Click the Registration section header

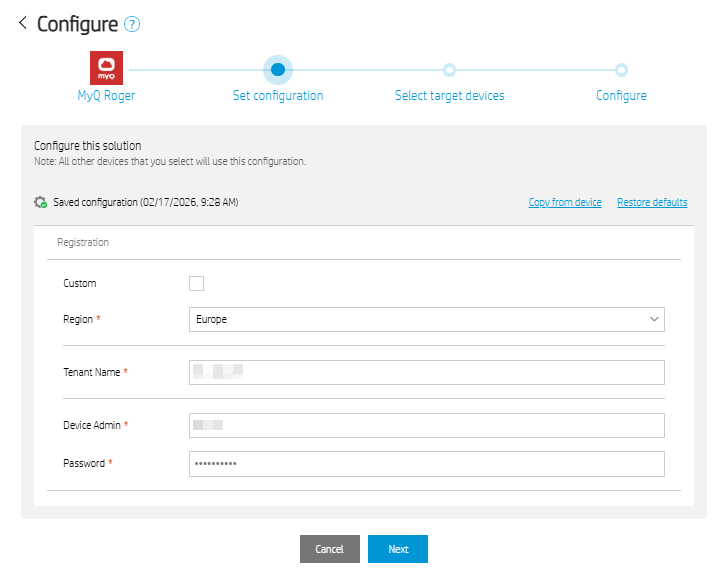coord(83,242)
